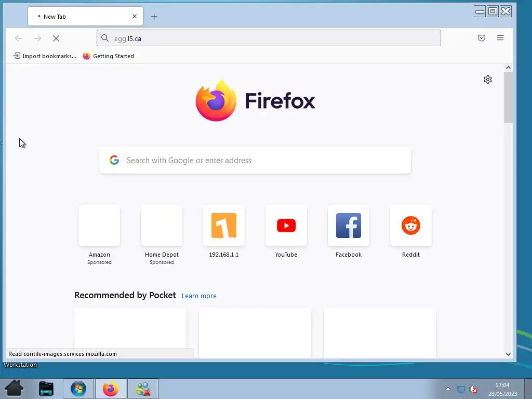Viewport: 532px width, 399px height.
Task: Open new tab personalize gear icon
Action: pos(487,79)
